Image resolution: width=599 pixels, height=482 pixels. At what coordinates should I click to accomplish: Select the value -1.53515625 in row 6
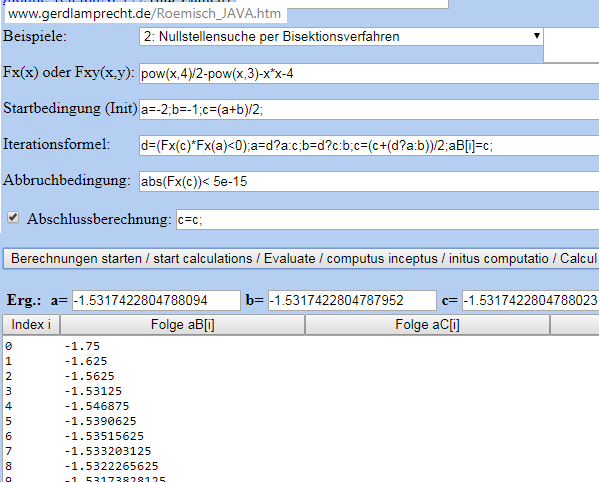click(x=104, y=436)
